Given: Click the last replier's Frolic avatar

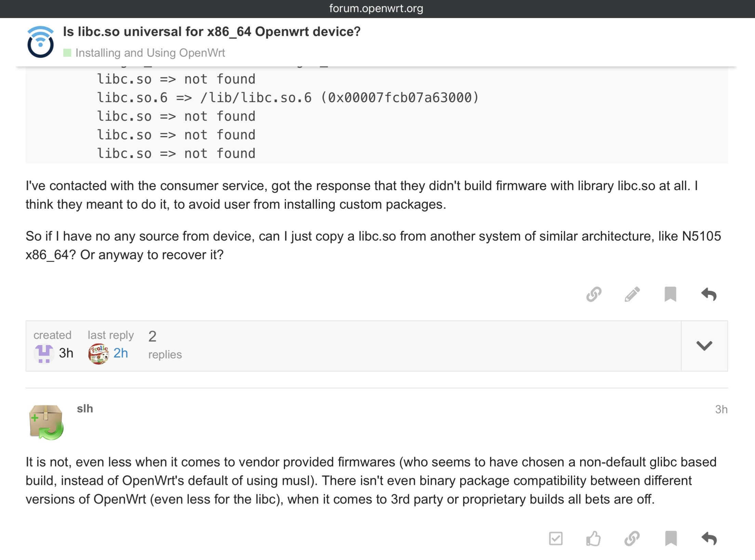Looking at the screenshot, I should click(98, 354).
